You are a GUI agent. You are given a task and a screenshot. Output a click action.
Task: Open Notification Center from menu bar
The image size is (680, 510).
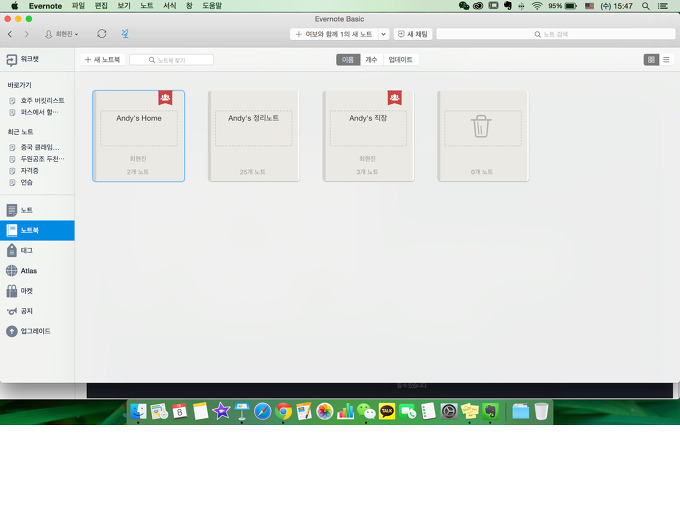click(x=663, y=6)
